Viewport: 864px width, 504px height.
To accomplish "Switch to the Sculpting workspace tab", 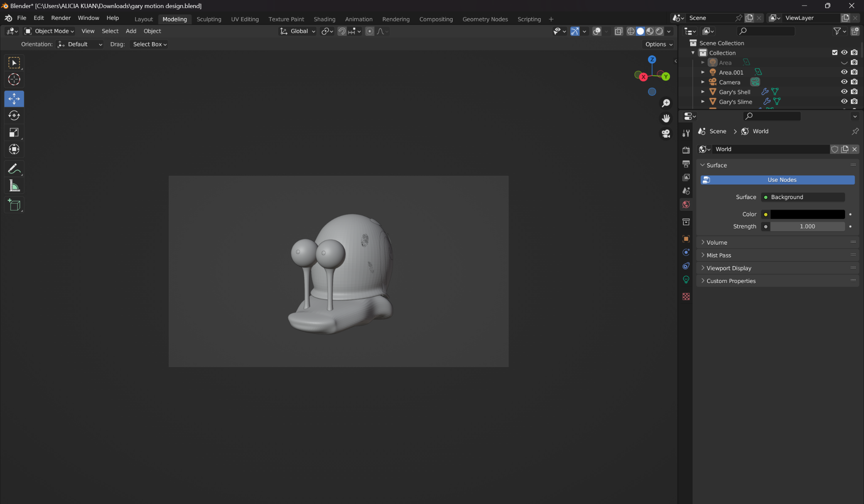I will click(209, 19).
